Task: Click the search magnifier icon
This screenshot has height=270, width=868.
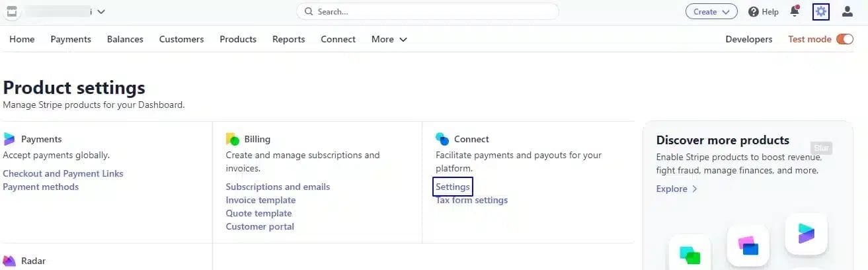Action: click(309, 12)
